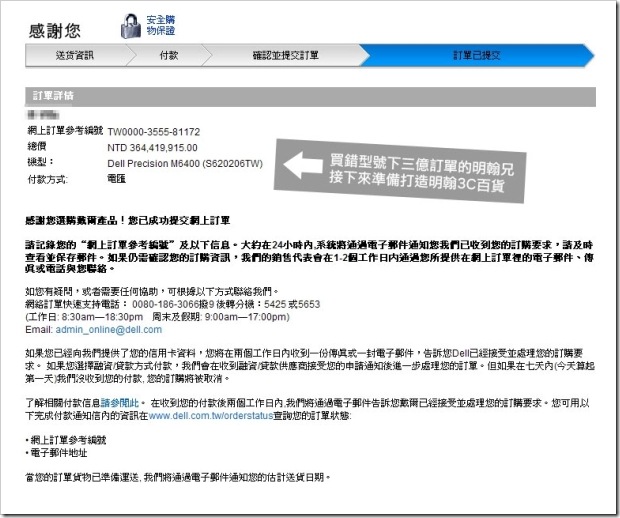The width and height of the screenshot is (620, 518).
Task: Click the business hours line 8:30am—18:30pm
Action: [x=157, y=317]
